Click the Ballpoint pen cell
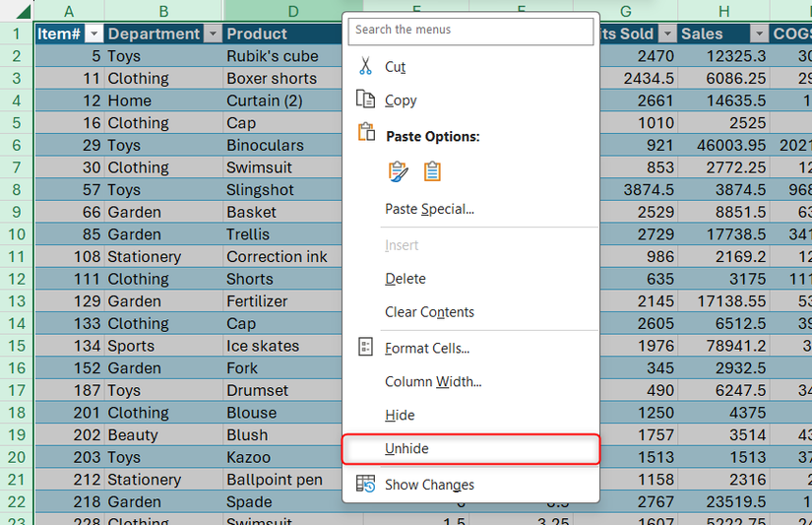This screenshot has width=812, height=525. click(283, 480)
